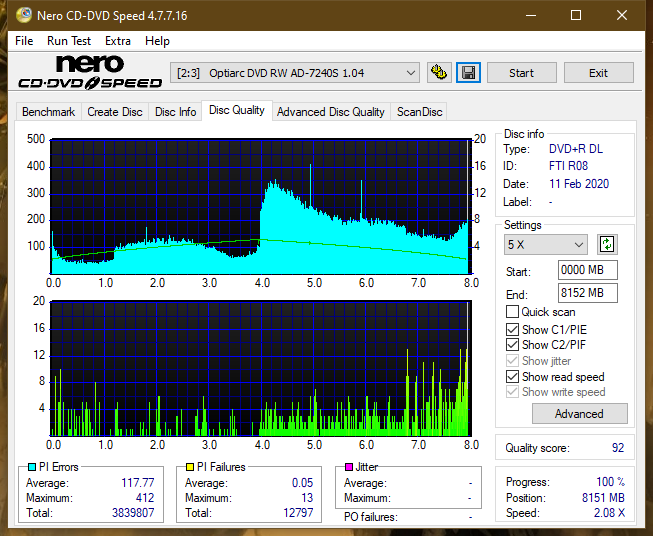The image size is (653, 536).
Task: Click the magenta Jitter color swatch
Action: point(349,467)
